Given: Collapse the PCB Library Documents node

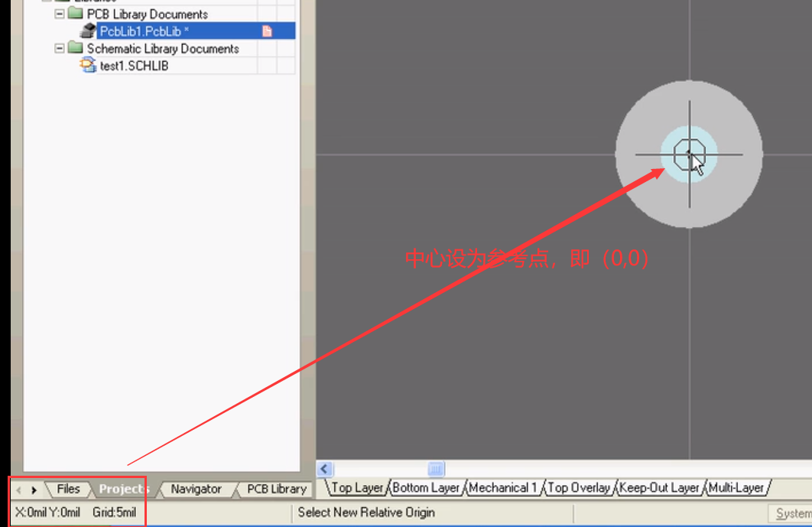Looking at the screenshot, I should [59, 13].
